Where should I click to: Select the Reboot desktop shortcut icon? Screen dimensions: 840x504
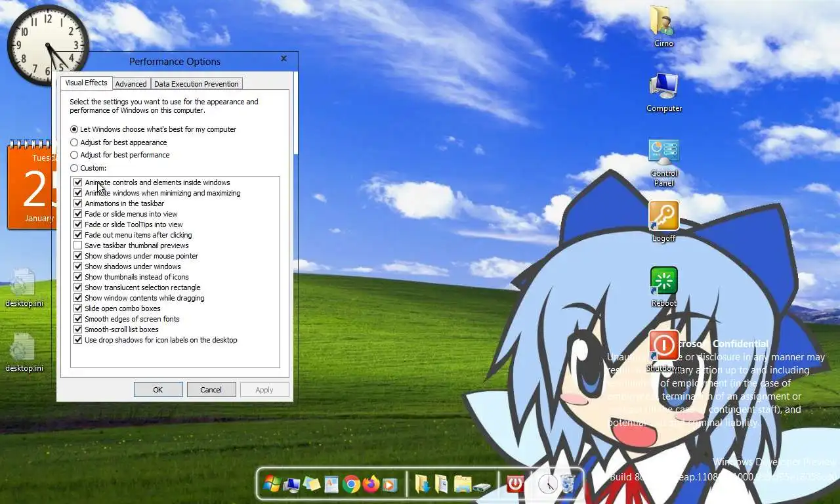(663, 287)
